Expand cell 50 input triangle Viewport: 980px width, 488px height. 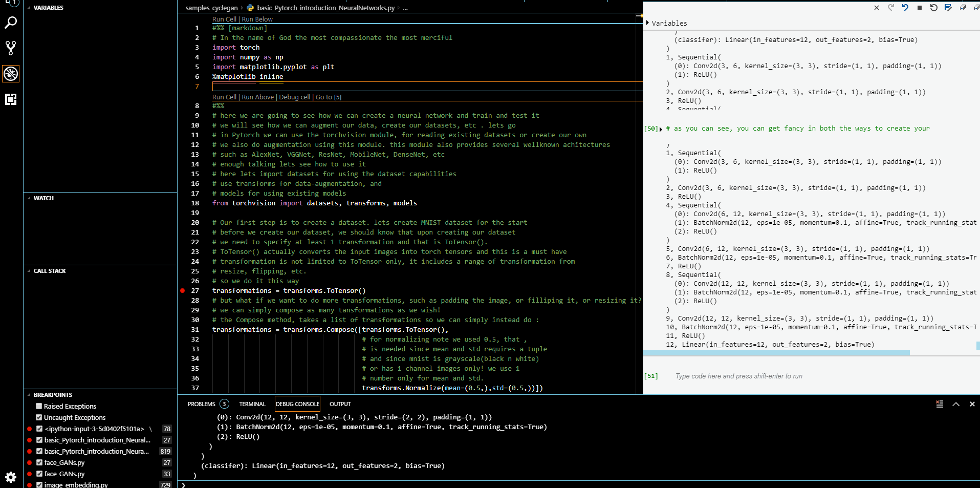coord(661,129)
